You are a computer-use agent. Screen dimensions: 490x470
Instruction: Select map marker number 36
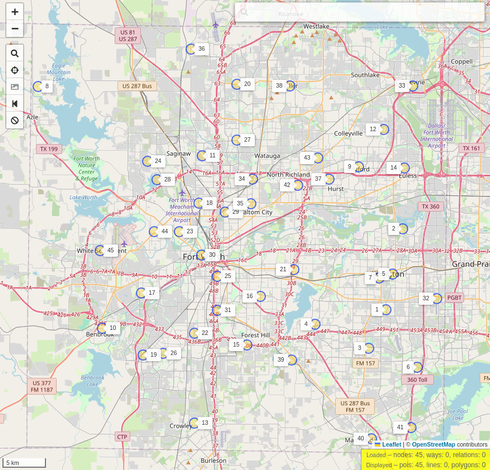point(191,49)
